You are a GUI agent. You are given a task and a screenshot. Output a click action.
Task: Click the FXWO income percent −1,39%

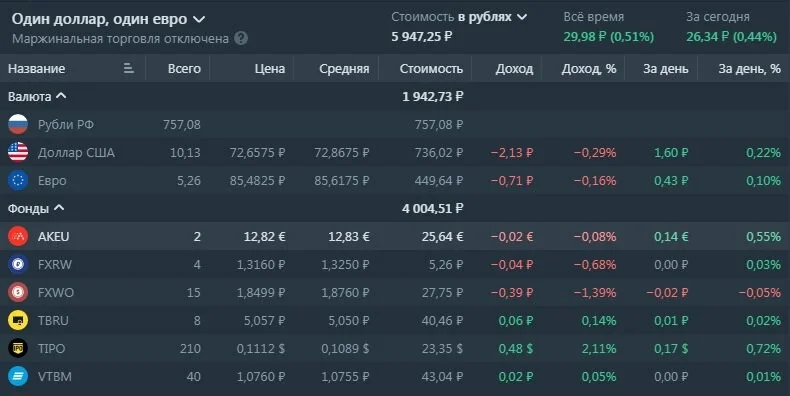coord(595,292)
